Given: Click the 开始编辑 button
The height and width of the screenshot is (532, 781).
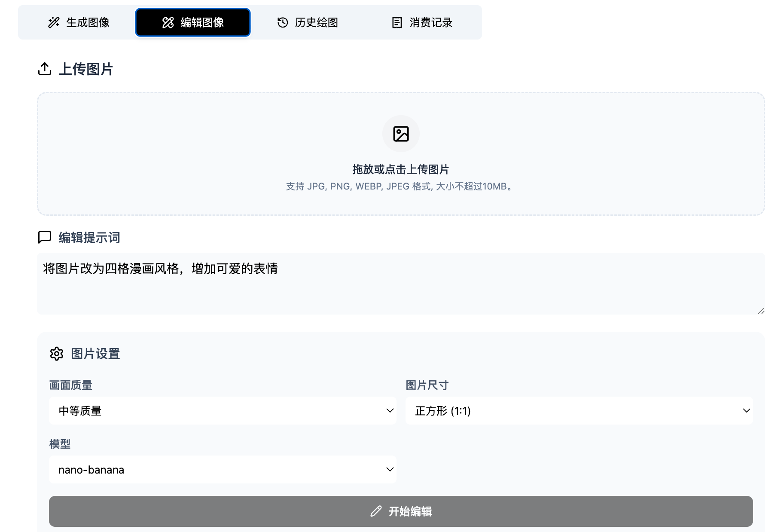Looking at the screenshot, I should click(x=401, y=511).
